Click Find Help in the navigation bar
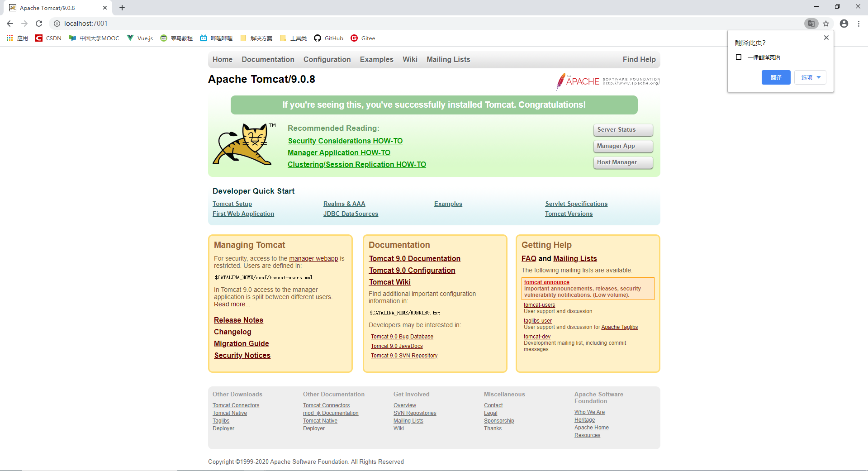Image resolution: width=868 pixels, height=471 pixels. (x=639, y=59)
